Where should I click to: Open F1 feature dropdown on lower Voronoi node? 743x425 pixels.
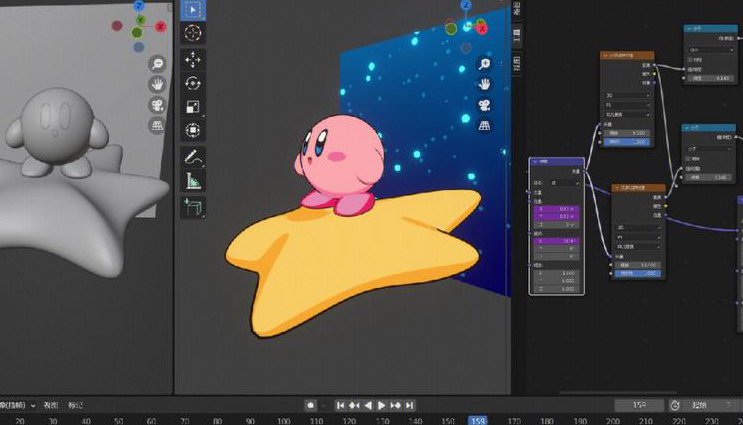click(638, 237)
